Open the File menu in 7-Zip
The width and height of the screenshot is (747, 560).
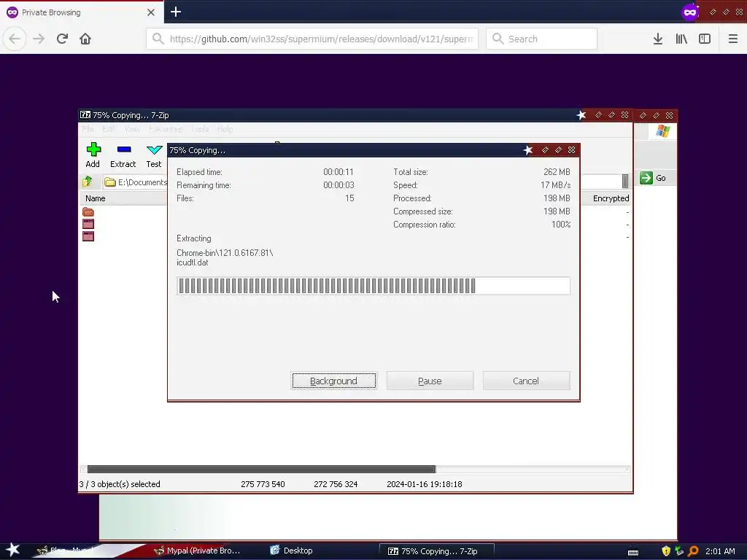tap(88, 129)
